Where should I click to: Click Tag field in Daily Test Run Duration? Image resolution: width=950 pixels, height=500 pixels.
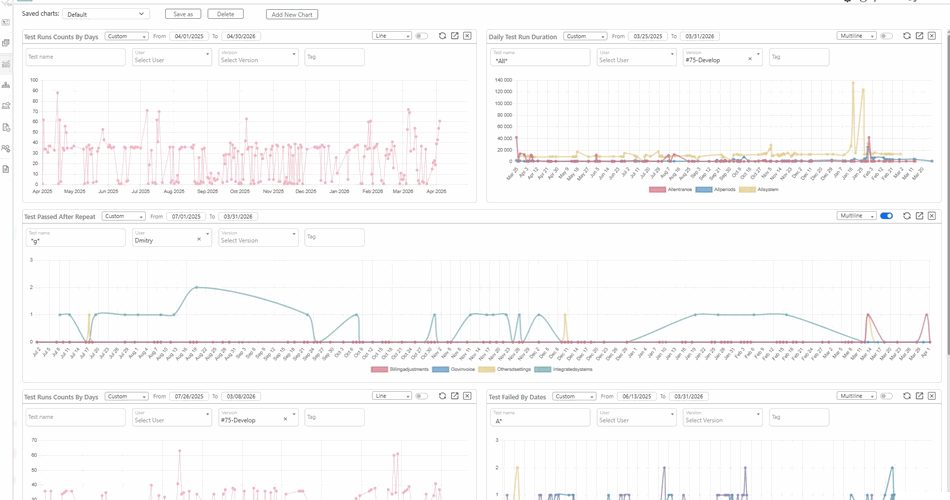[x=799, y=57]
